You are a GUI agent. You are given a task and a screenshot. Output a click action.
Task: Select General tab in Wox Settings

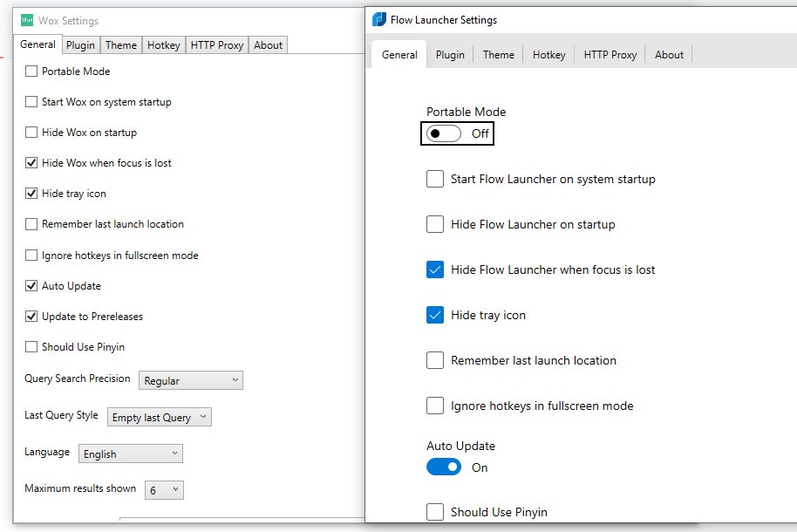(37, 44)
